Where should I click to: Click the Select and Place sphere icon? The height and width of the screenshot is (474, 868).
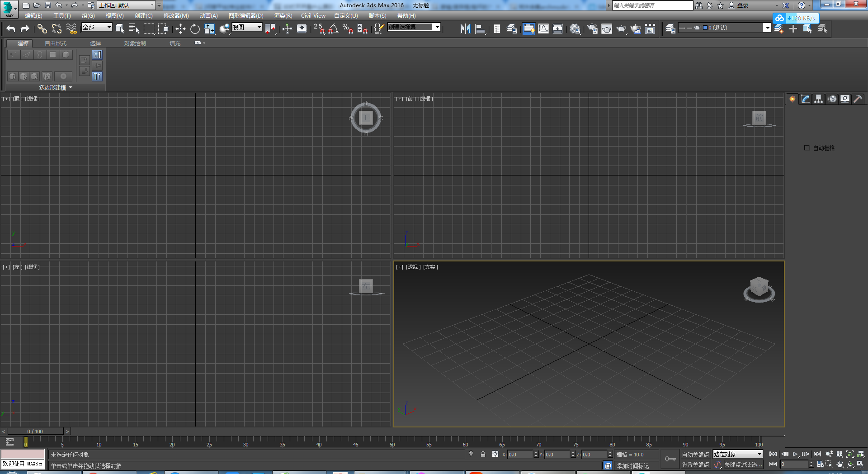click(224, 29)
